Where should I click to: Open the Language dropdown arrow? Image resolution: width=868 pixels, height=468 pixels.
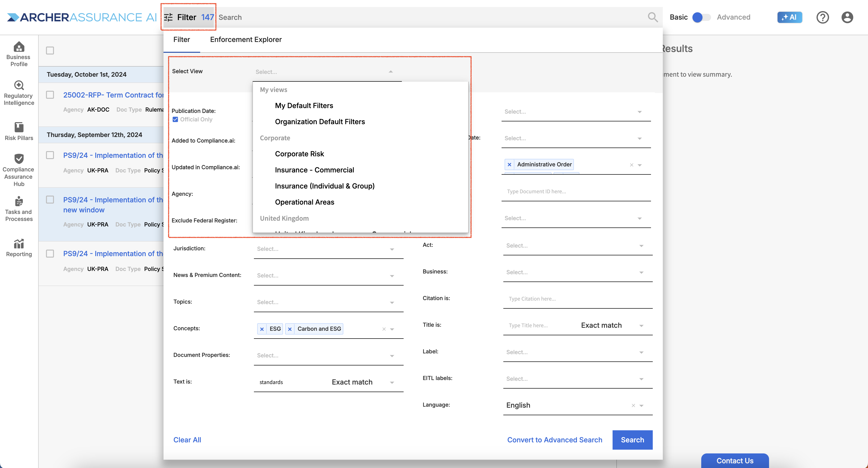[x=641, y=406]
